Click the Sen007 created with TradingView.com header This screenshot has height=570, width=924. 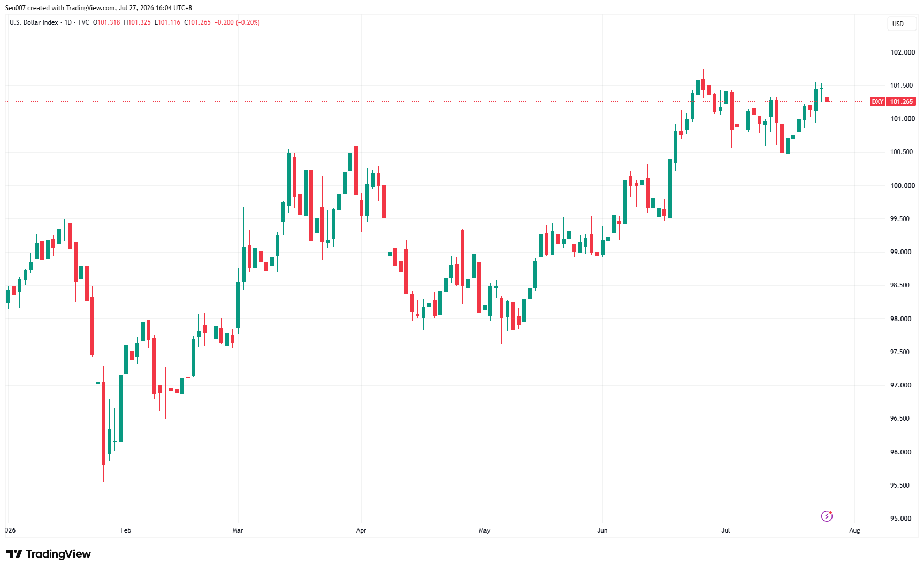[x=98, y=8]
